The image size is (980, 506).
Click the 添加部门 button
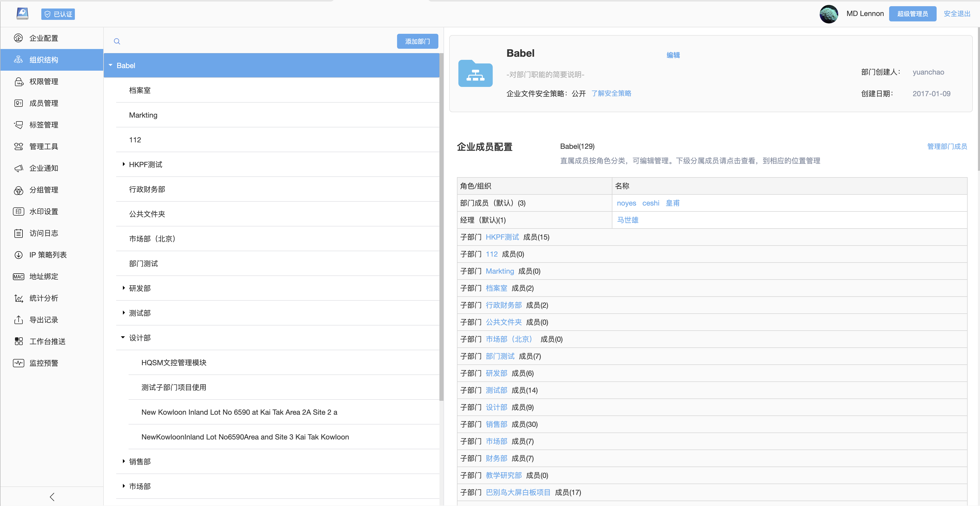click(x=417, y=41)
